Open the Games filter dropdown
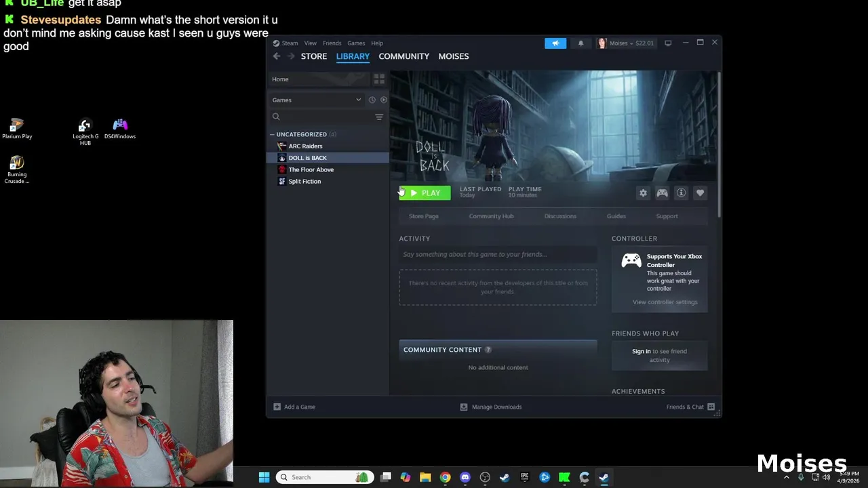Screen dimensions: 868x488 [x=317, y=100]
